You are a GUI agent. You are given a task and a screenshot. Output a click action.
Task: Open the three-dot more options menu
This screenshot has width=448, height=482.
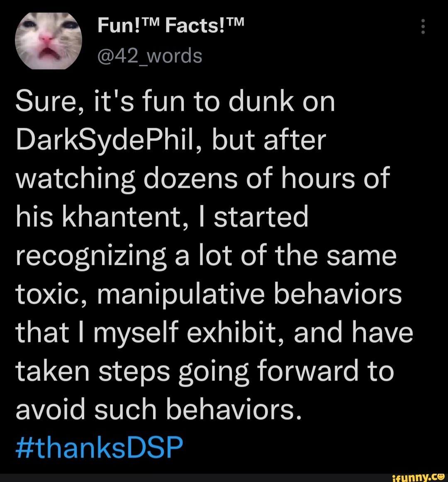tap(423, 27)
